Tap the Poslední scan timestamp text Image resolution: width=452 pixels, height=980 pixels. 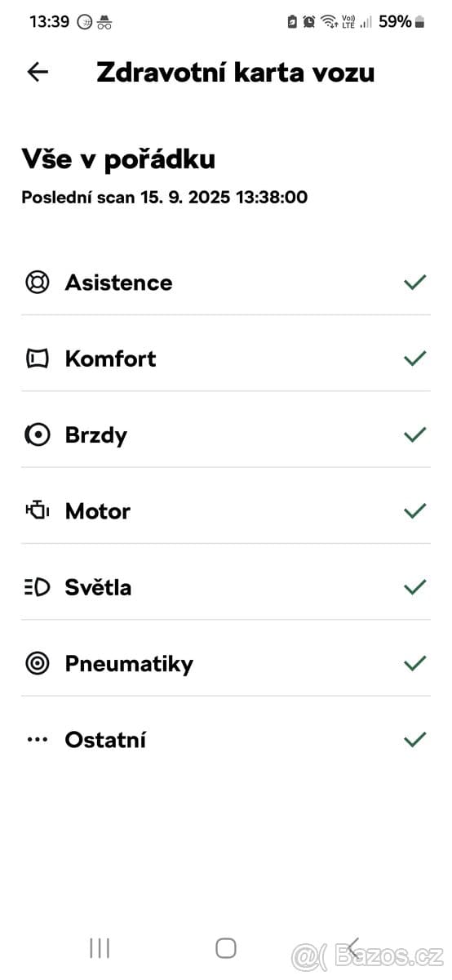click(x=164, y=197)
